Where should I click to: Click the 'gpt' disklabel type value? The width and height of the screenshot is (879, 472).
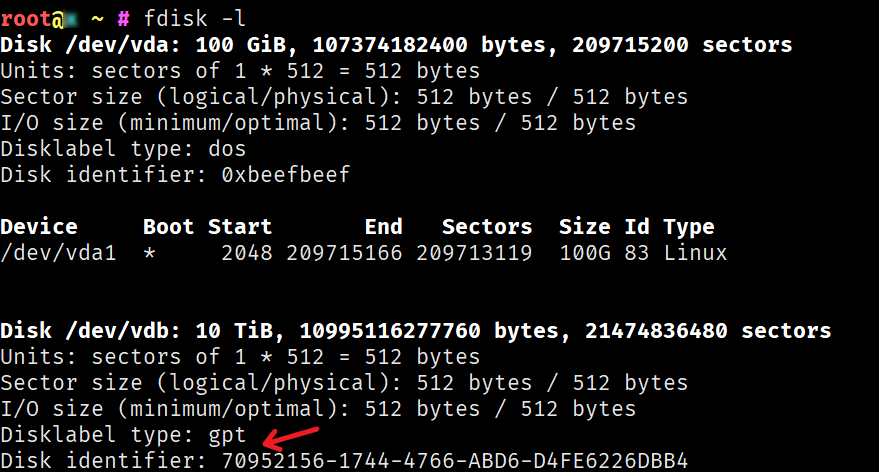(227, 436)
